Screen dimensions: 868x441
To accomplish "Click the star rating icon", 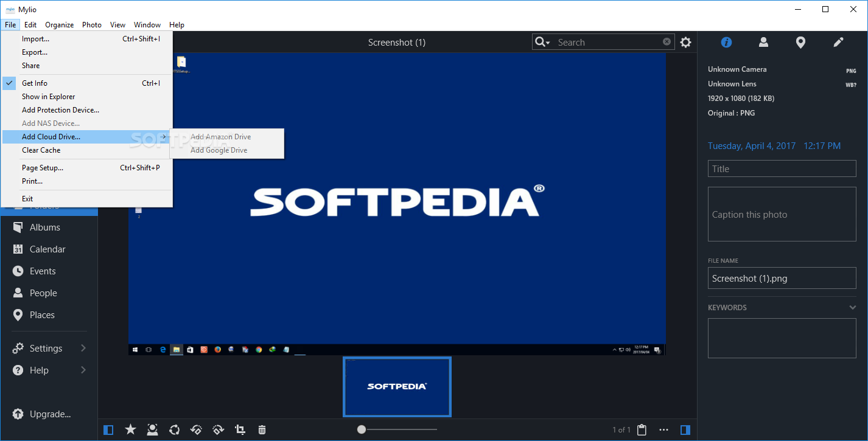I will coord(130,430).
